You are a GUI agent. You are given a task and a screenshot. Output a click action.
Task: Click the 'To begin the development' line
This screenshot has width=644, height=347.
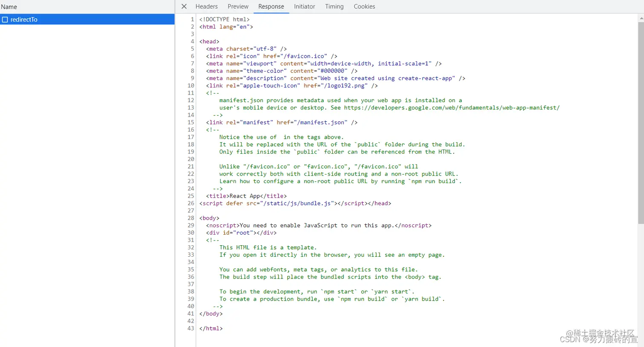(317, 292)
